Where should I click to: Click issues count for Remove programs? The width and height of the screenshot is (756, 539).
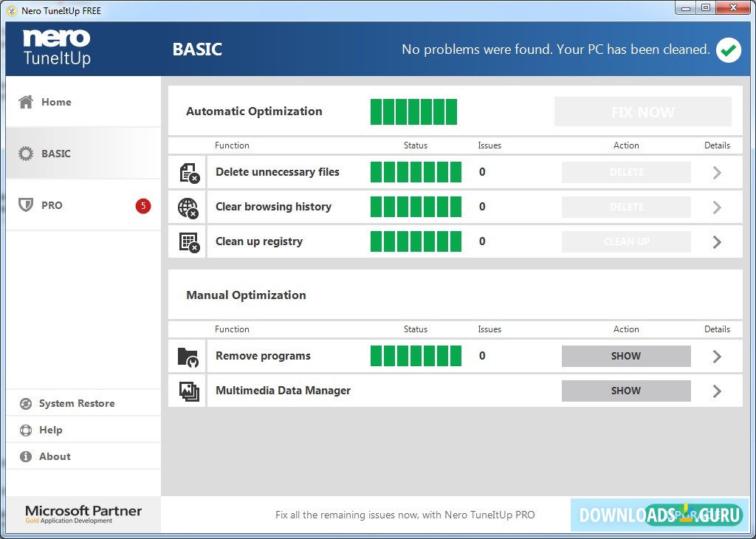(482, 357)
